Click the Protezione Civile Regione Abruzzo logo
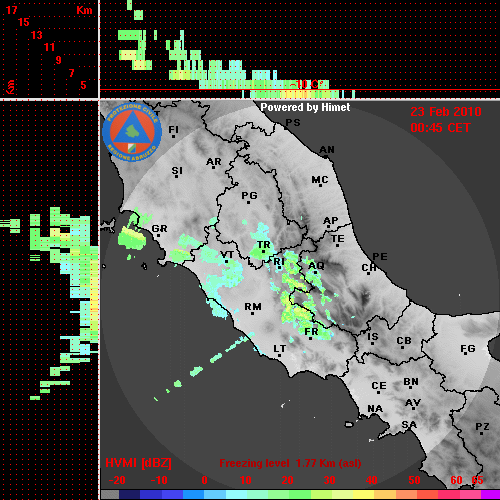This screenshot has height=500, width=500. [132, 132]
